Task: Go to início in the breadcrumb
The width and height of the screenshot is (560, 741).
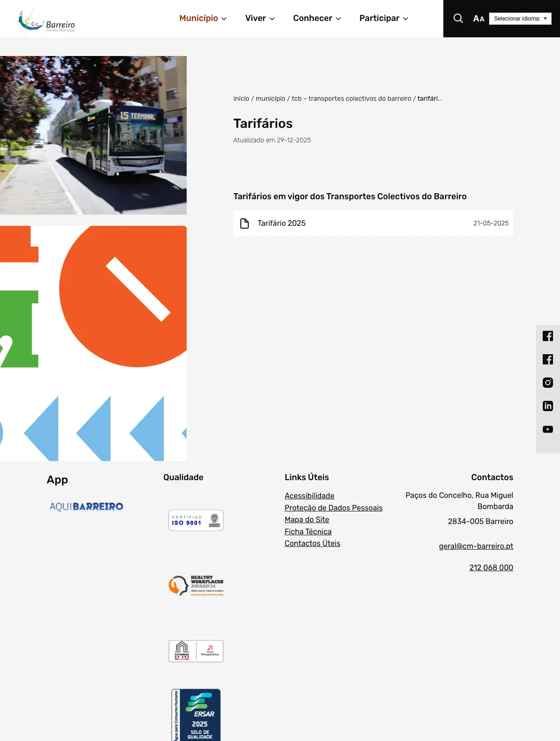Action: click(241, 98)
